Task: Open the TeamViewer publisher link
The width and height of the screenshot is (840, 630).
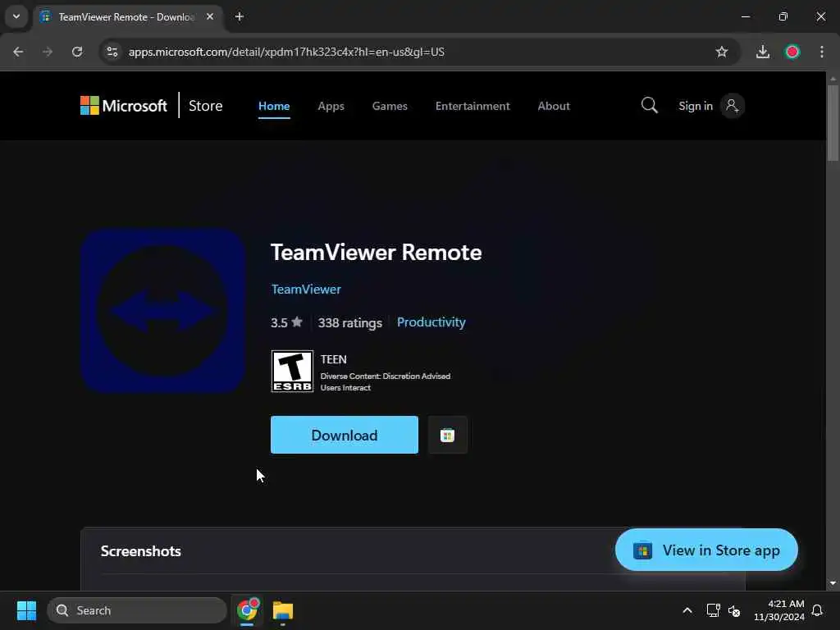Action: 306,290
